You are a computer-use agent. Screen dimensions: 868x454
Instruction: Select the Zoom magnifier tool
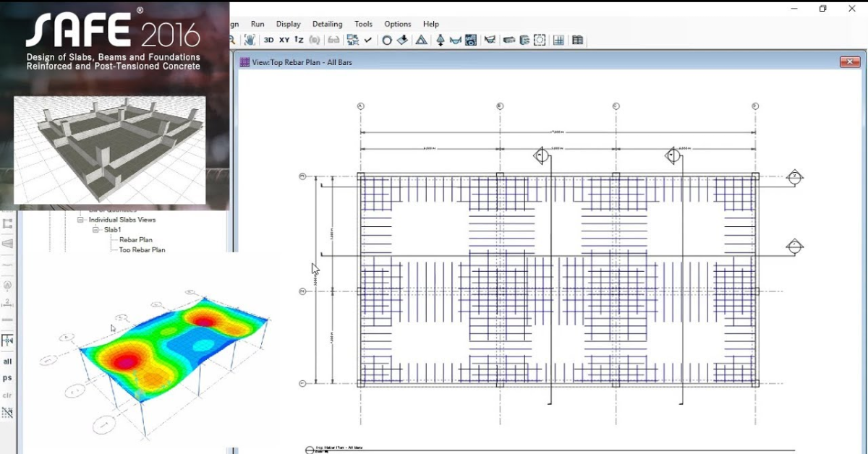point(232,40)
